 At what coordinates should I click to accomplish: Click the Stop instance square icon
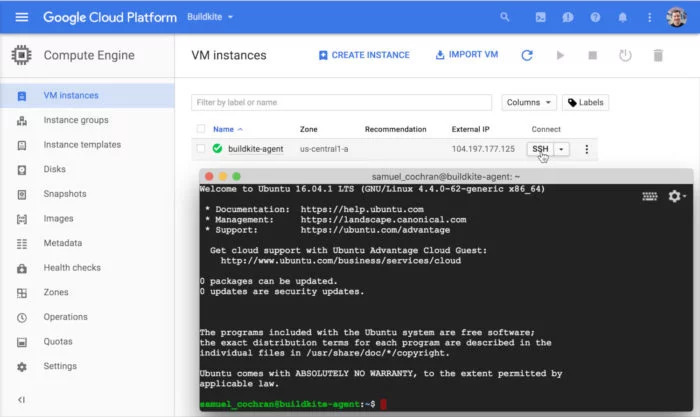pos(592,55)
